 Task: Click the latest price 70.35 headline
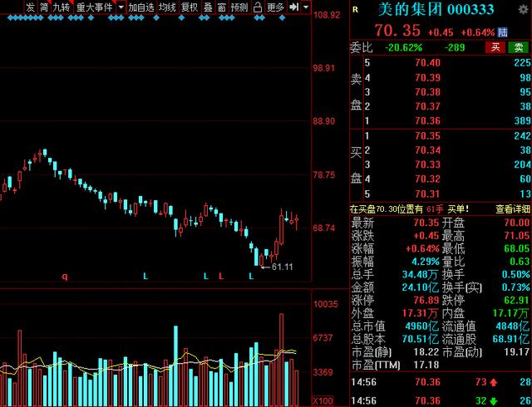tap(397, 31)
